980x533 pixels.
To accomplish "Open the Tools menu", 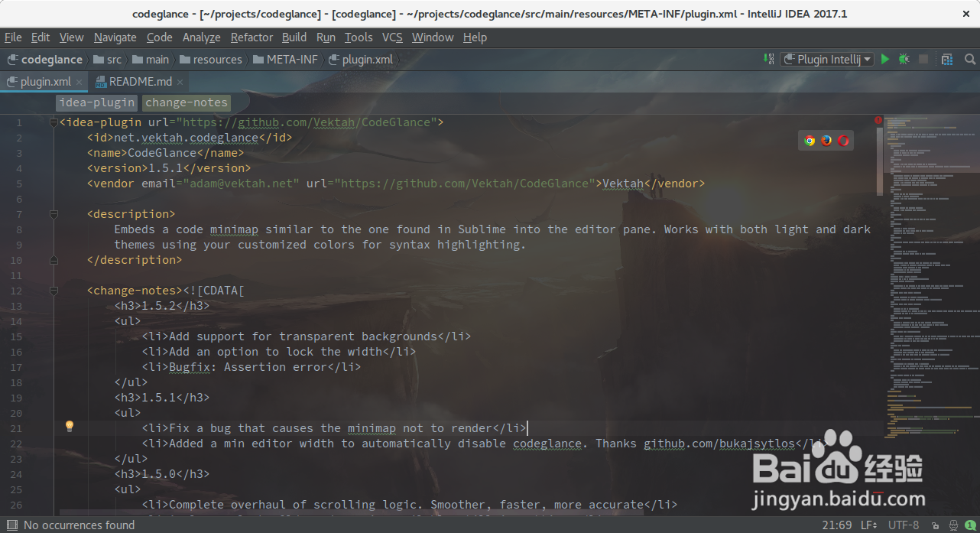I will 359,37.
